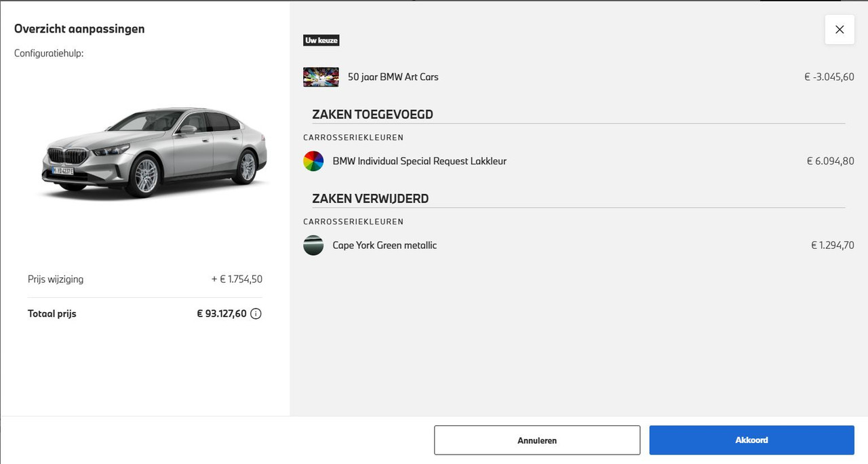Viewport: 868px width, 464px height.
Task: Click the 'Prijs wijziging' label
Action: point(56,279)
